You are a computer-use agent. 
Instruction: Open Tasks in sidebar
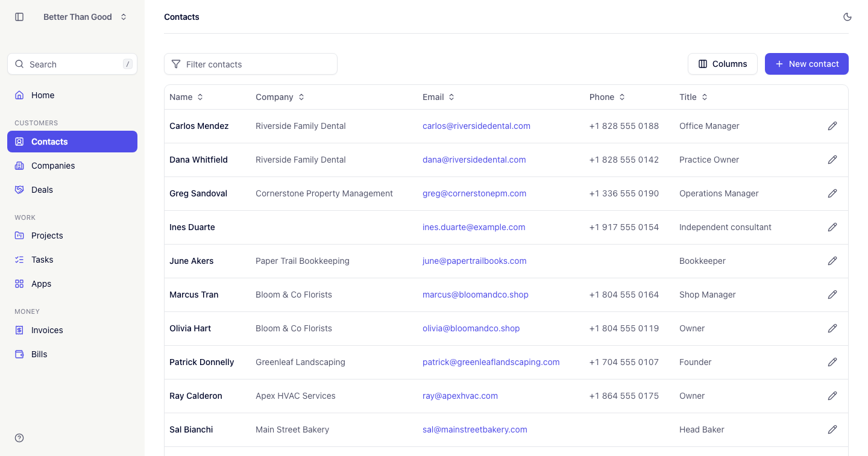click(72, 260)
